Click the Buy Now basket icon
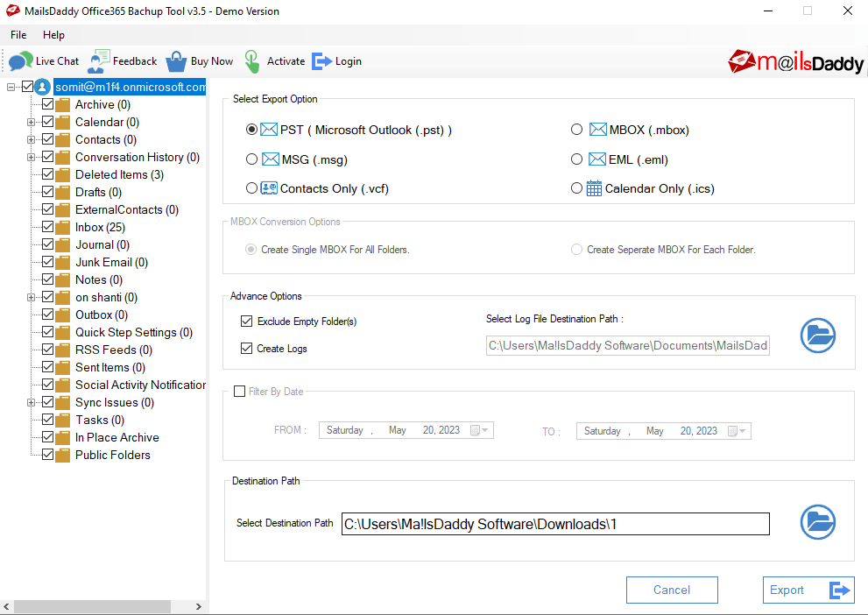868x615 pixels. [x=176, y=61]
